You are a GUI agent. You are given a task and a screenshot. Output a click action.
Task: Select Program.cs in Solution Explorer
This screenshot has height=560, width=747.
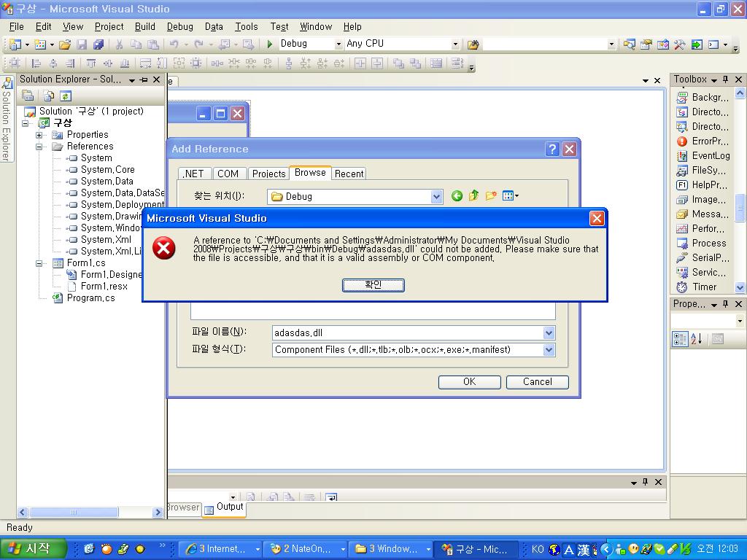click(90, 298)
